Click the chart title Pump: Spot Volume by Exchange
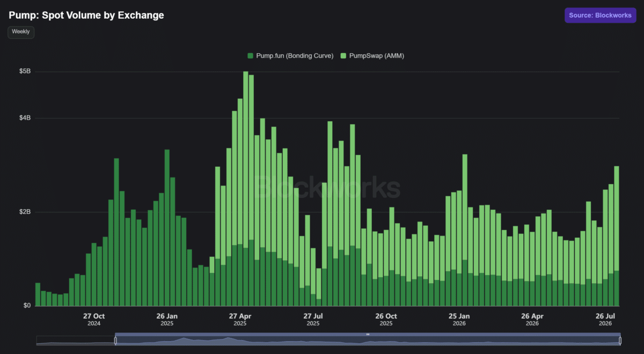 tap(86, 16)
